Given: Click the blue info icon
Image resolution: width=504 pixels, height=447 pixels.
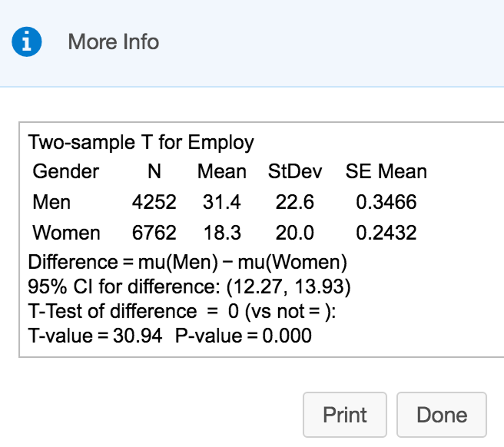Looking at the screenshot, I should point(27,41).
